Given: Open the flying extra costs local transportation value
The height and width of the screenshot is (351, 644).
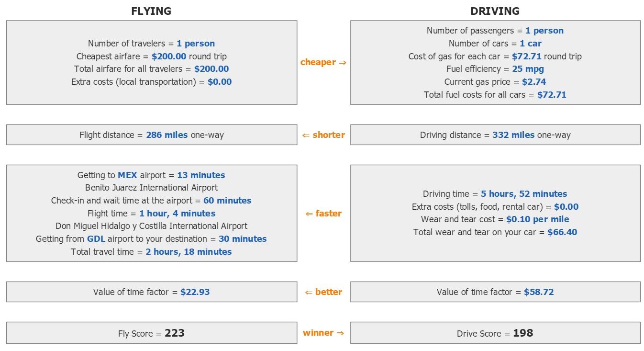Looking at the screenshot, I should tap(220, 82).
